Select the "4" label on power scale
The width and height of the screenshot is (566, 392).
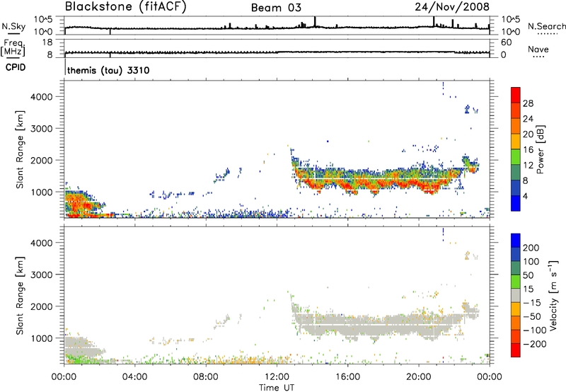(x=526, y=196)
